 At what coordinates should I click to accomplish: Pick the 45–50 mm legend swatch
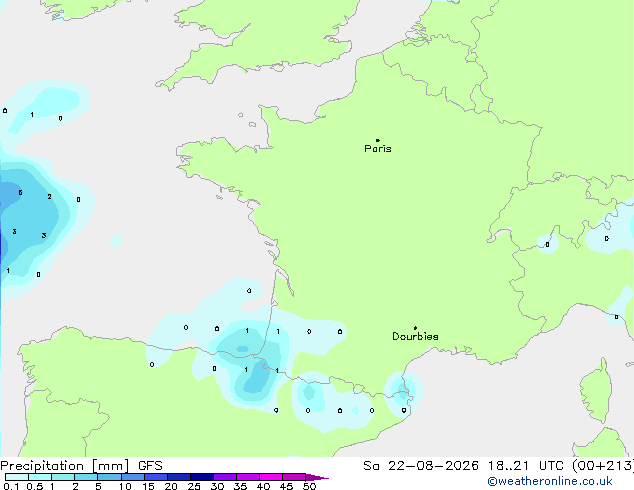click(x=294, y=477)
